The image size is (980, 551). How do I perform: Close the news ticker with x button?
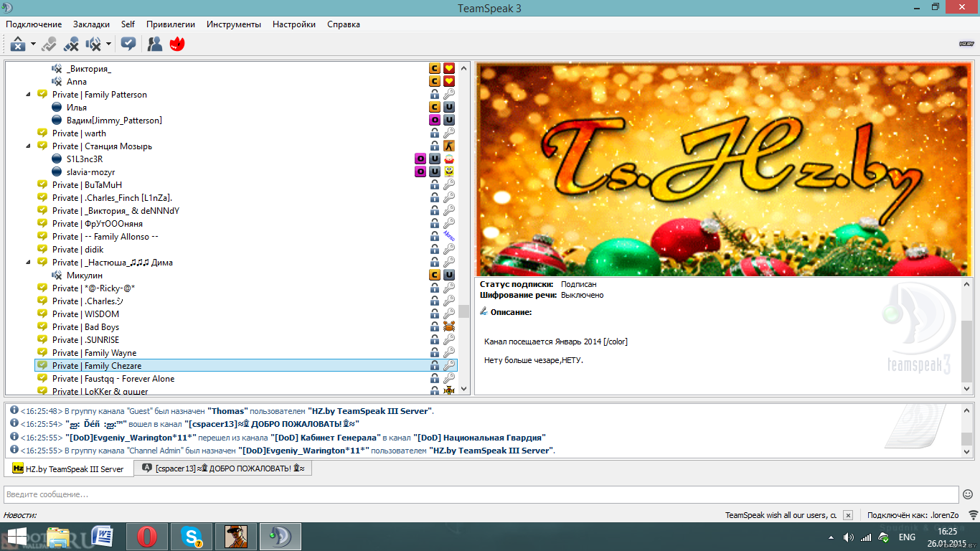coord(848,515)
